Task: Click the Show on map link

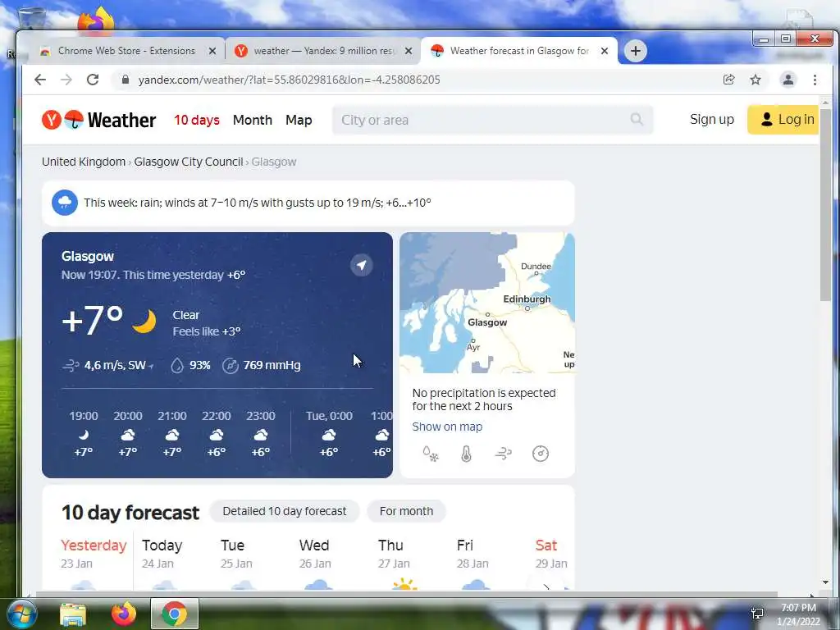Action: pyautogui.click(x=447, y=427)
